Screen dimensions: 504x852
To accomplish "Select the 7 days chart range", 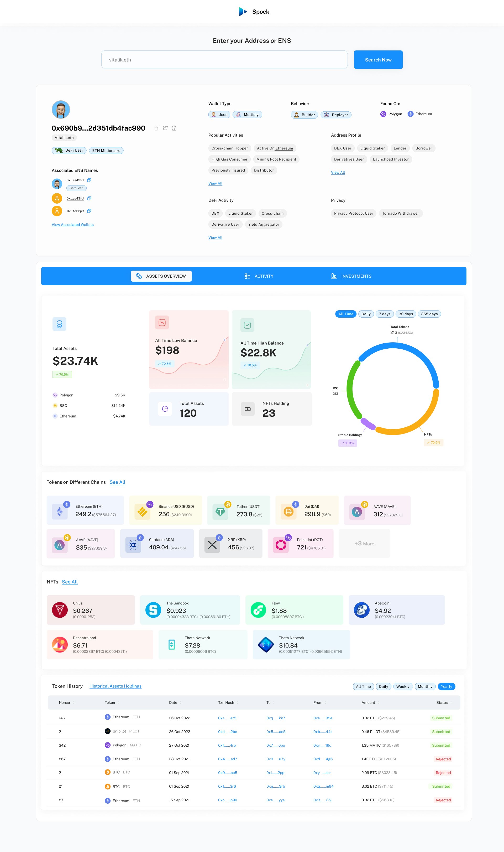I will pyautogui.click(x=385, y=314).
